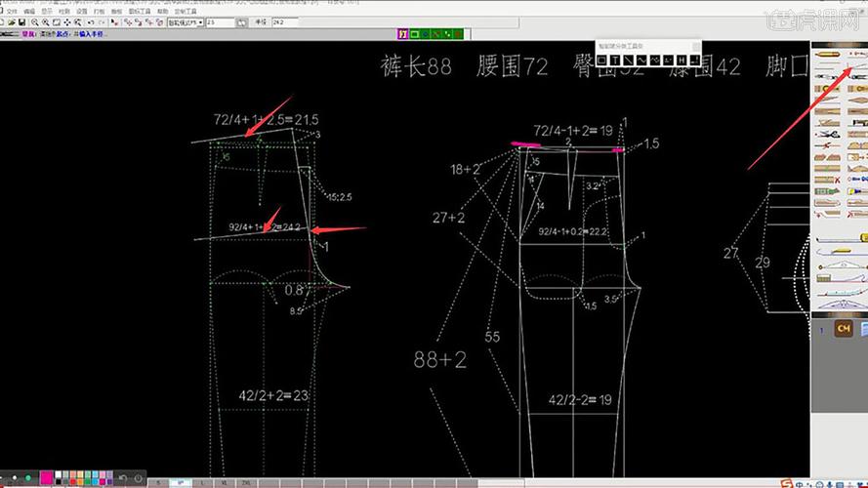Click the undo arrow in top toolbar
The image size is (868, 488).
point(91,22)
